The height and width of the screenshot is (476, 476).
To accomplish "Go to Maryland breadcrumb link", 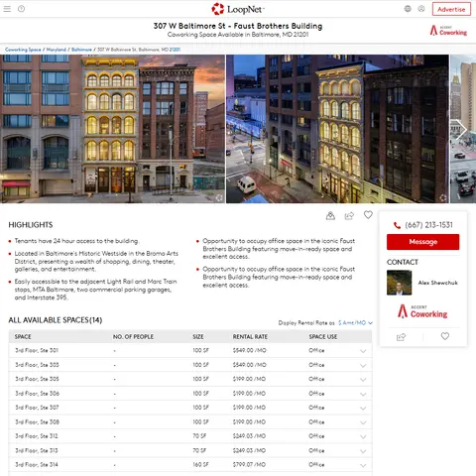I will (x=57, y=50).
